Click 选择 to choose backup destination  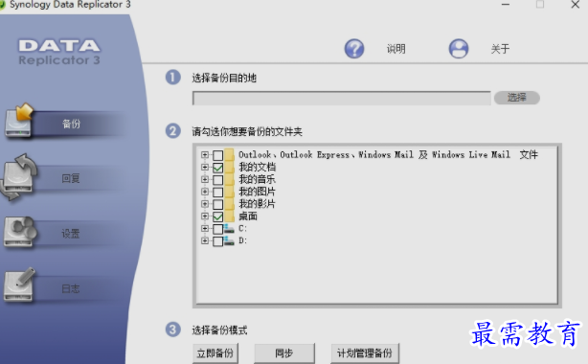pos(517,98)
